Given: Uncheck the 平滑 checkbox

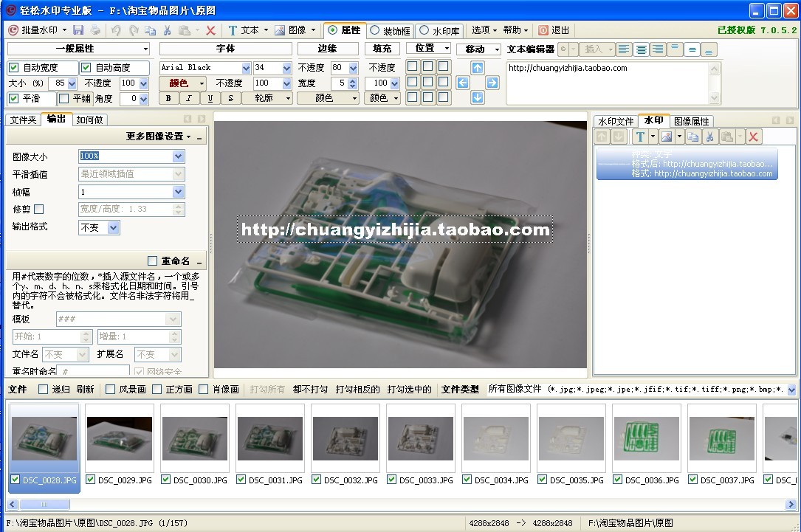Looking at the screenshot, I should pos(14,98).
